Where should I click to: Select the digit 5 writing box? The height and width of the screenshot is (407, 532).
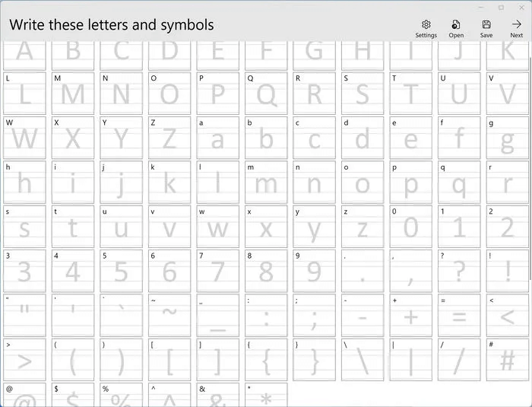point(121,271)
